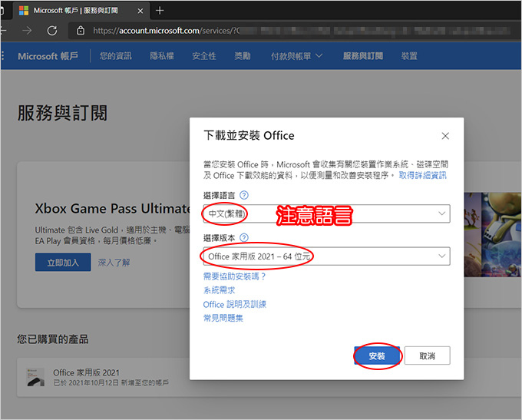The height and width of the screenshot is (420, 522).
Task: Click the 取消 button
Action: tap(427, 356)
